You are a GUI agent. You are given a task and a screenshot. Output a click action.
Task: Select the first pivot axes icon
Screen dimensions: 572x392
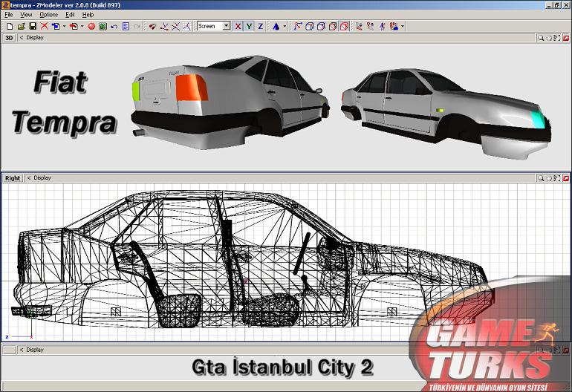(164, 26)
